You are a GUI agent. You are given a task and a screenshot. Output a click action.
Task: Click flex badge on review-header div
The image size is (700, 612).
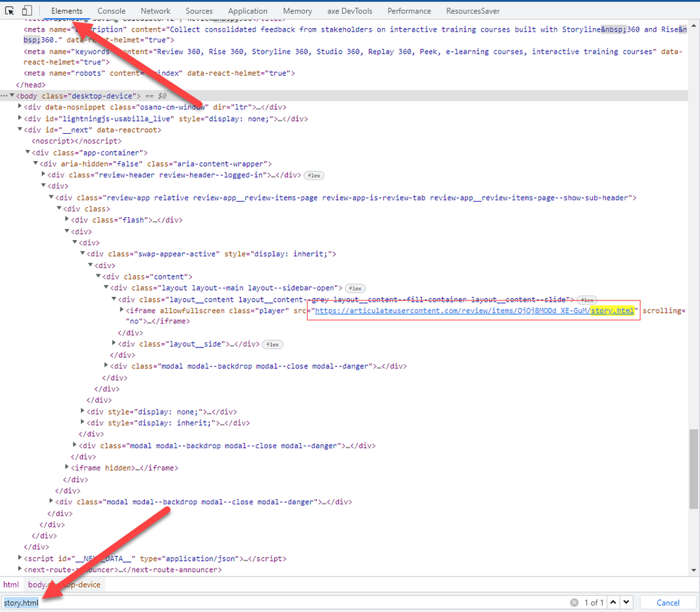point(314,175)
